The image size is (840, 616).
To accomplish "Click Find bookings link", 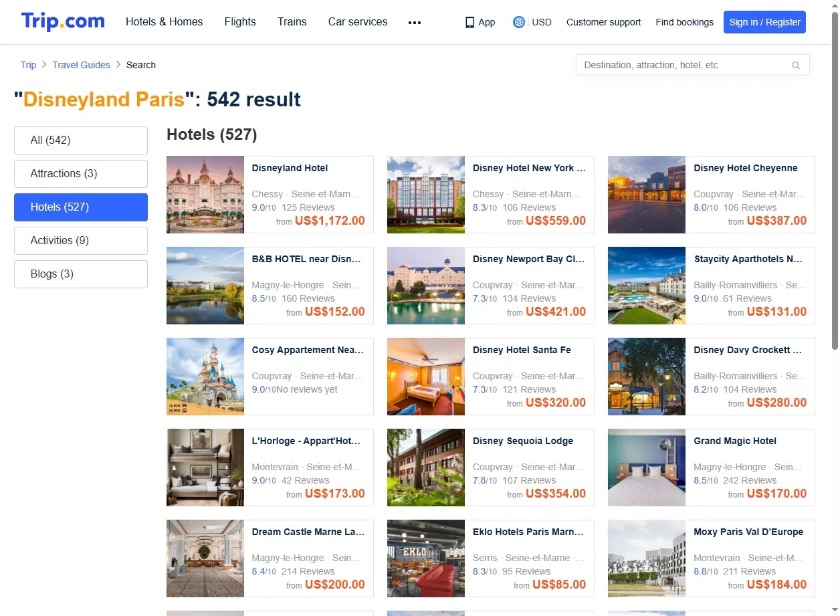I will point(684,22).
